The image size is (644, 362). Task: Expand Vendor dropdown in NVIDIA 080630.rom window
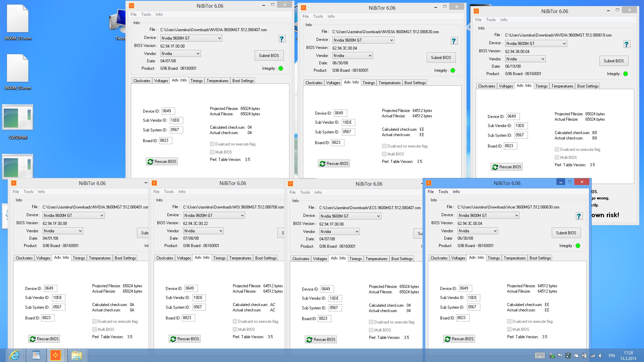pos(370,56)
